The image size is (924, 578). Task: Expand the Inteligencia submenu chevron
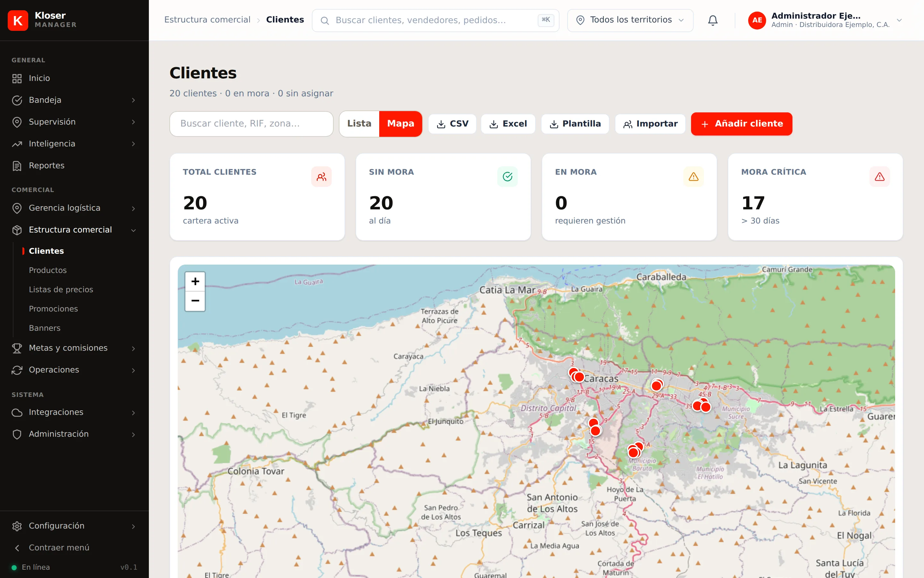(133, 144)
